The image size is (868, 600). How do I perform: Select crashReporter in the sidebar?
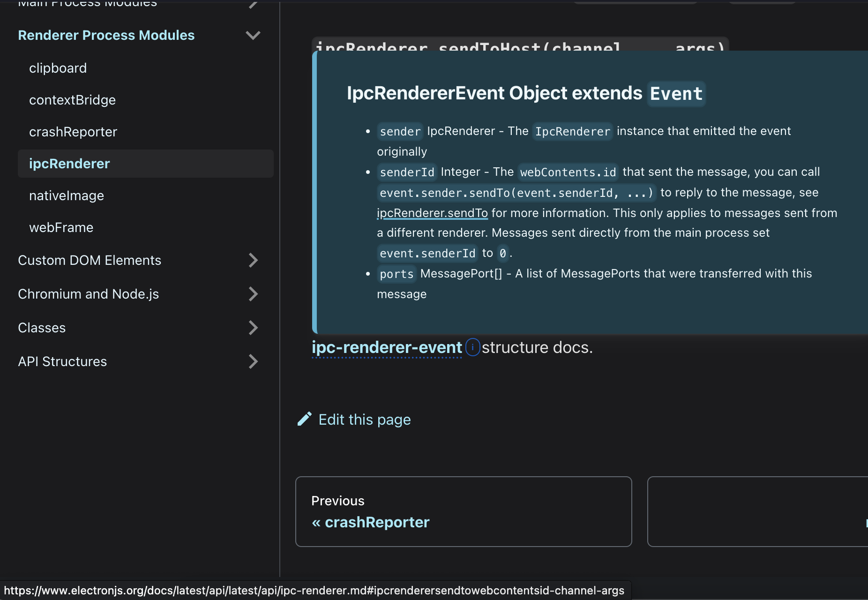click(x=73, y=131)
